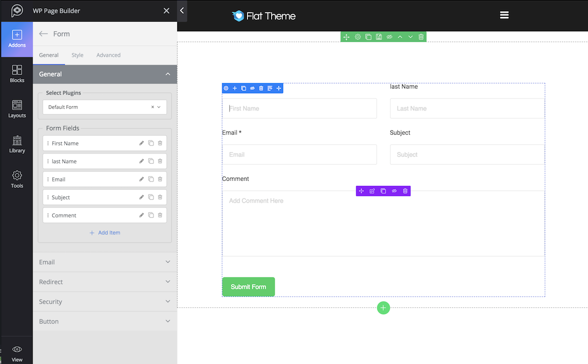The height and width of the screenshot is (364, 588).
Task: Duplicate the row using green copy icon
Action: pyautogui.click(x=369, y=37)
